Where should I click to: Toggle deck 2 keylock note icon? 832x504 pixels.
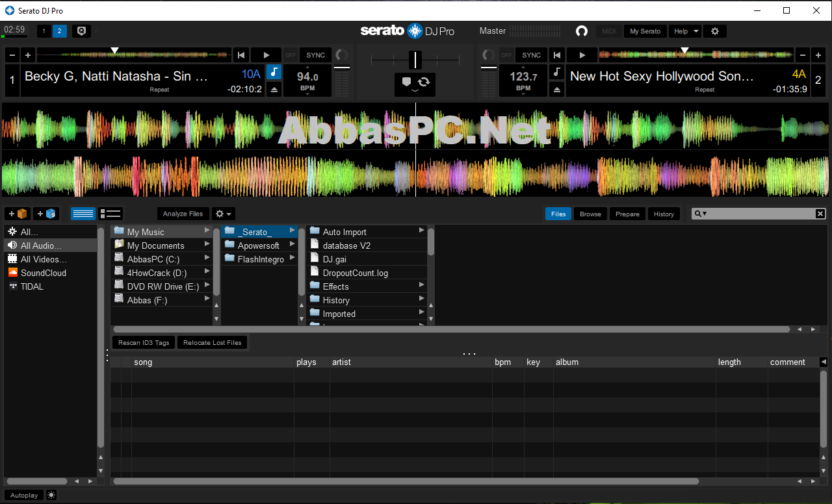tap(556, 72)
